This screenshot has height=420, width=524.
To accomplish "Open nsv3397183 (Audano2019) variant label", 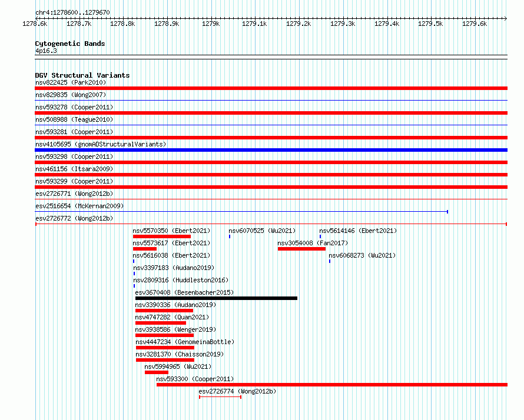I will click(174, 268).
